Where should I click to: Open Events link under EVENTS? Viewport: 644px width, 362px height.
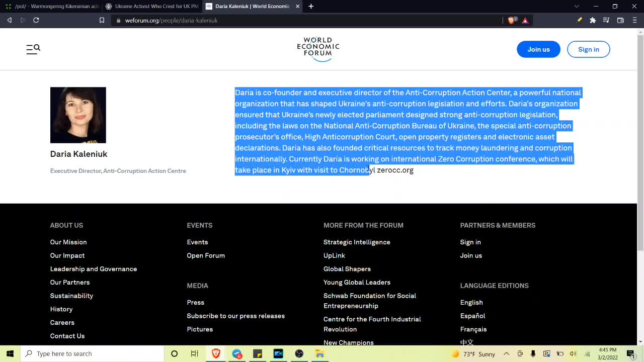coord(197,242)
